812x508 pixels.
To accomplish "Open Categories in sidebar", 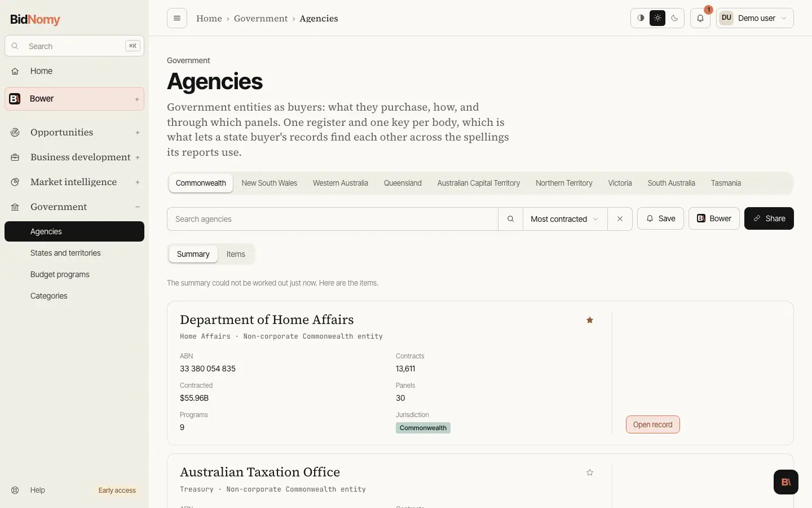I will click(74, 296).
